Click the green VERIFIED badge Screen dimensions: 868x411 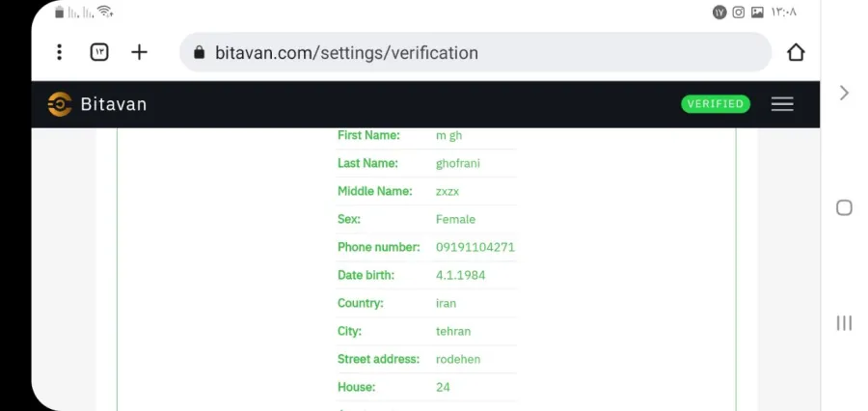point(716,104)
